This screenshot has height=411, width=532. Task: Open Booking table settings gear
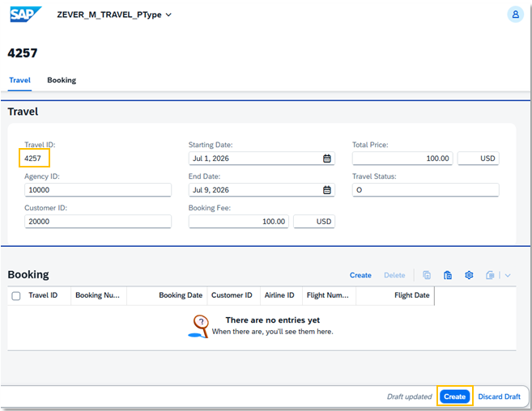click(469, 275)
